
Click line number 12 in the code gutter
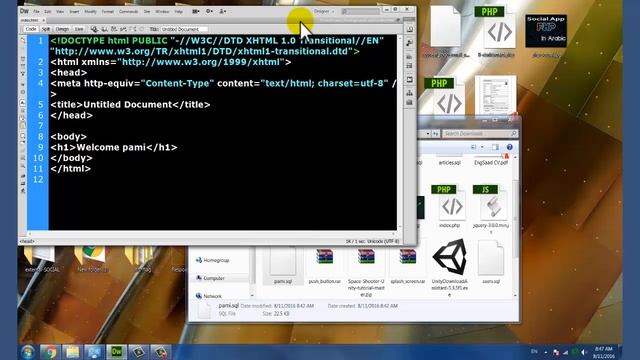point(38,179)
